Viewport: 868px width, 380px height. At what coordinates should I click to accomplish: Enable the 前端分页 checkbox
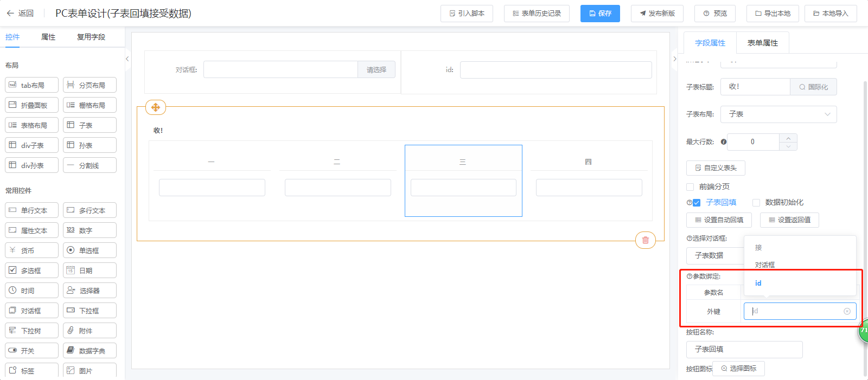click(690, 187)
